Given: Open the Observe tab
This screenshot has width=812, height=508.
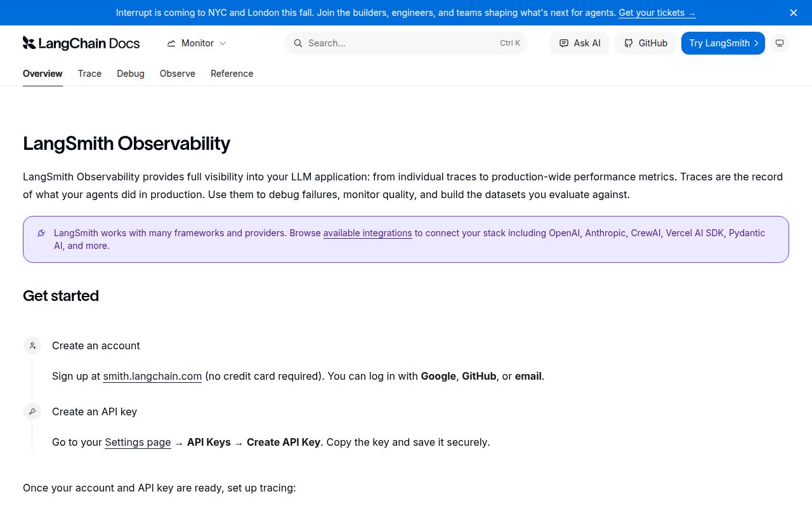Looking at the screenshot, I should point(178,74).
